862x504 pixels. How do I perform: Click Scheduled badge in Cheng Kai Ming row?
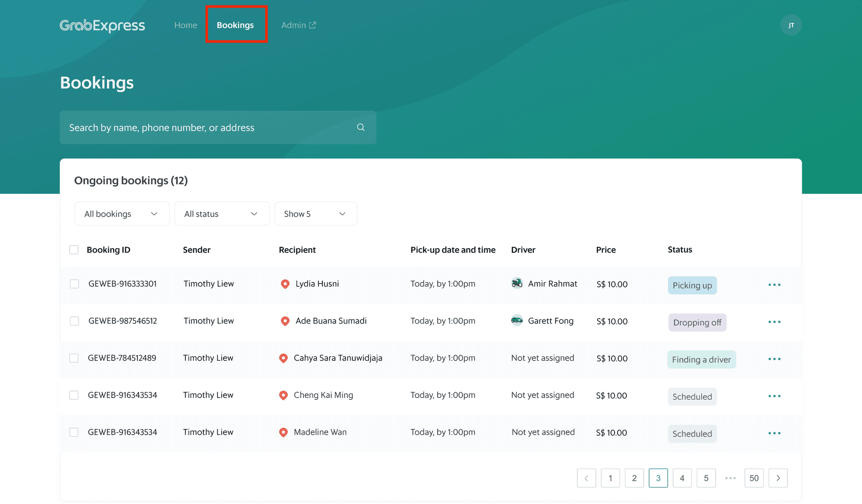692,397
